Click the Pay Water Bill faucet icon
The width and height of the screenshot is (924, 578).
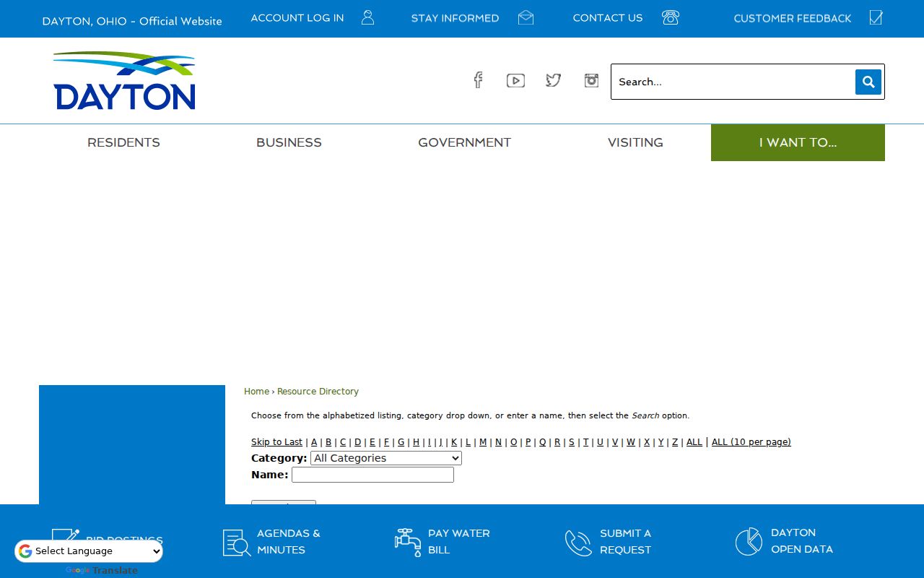click(x=408, y=542)
